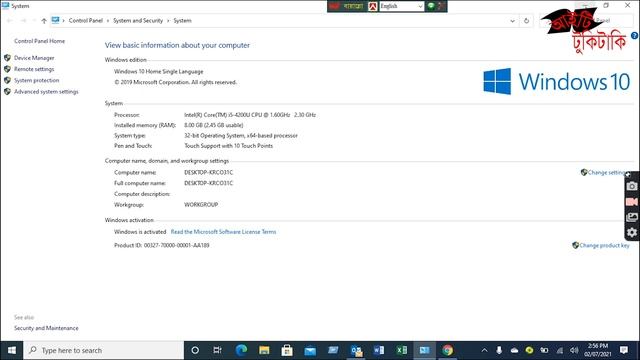Click the processor i5-4200U value text
This screenshot has width=640, height=360.
pyautogui.click(x=250, y=115)
